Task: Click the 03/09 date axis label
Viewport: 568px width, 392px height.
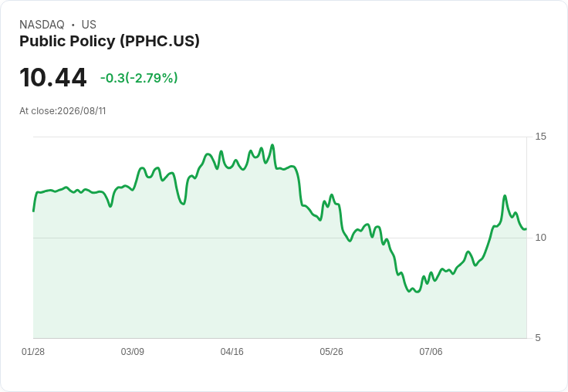Action: (x=132, y=352)
